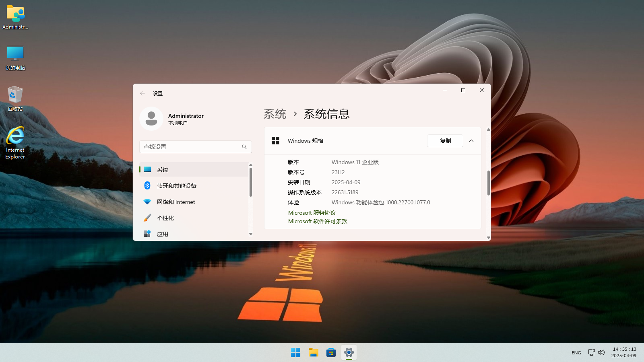Click the Administrator account name
This screenshot has height=362, width=644.
(x=186, y=116)
